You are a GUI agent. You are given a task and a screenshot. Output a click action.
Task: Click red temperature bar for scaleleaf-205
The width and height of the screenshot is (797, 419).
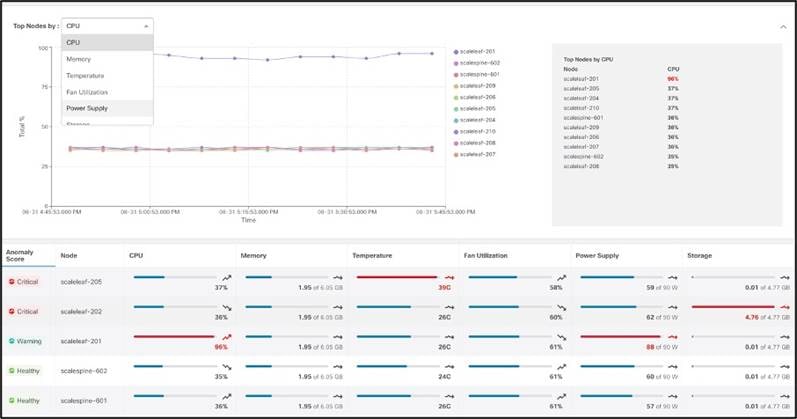pos(397,277)
